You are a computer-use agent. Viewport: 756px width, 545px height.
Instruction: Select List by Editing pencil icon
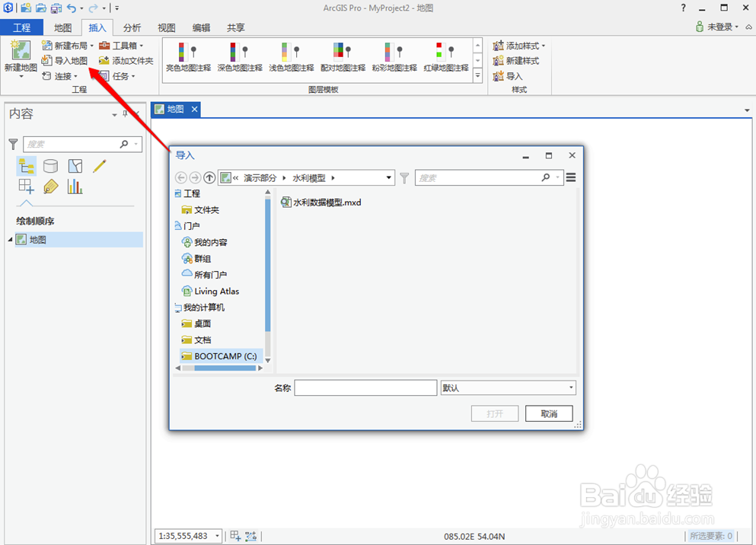tap(99, 166)
